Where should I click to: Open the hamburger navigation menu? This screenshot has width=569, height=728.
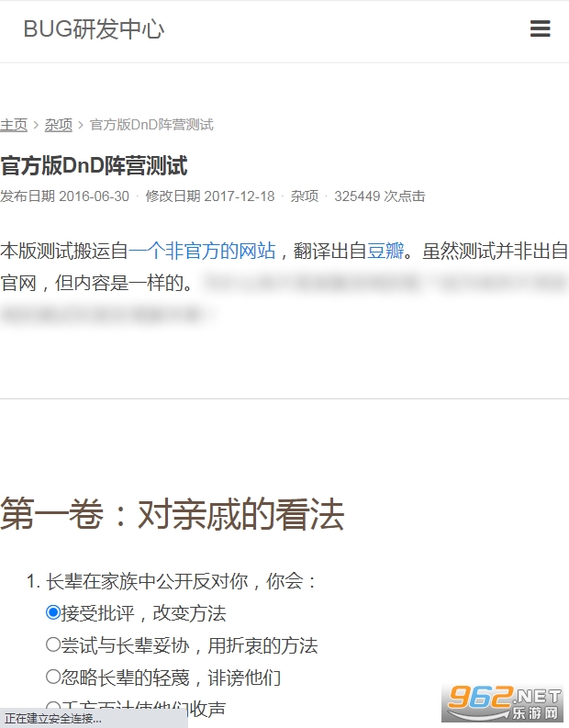541,28
